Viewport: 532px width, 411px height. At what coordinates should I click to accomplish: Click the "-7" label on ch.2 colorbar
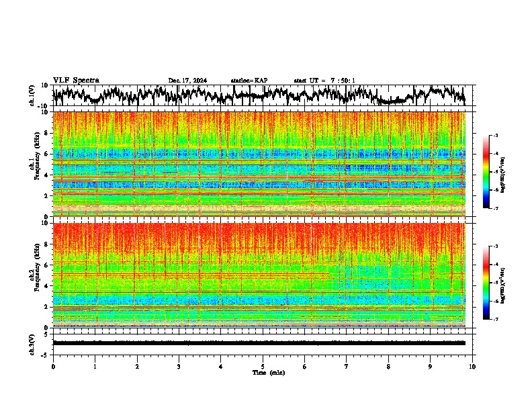(x=495, y=319)
